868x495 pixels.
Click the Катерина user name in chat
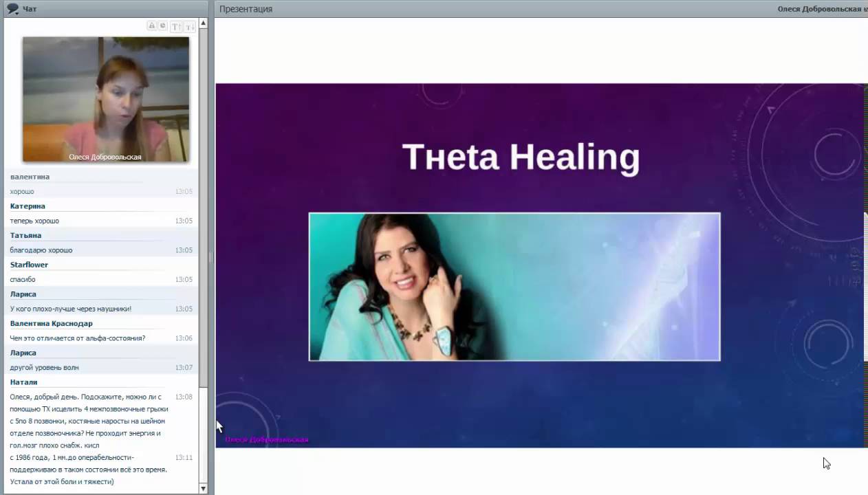click(x=28, y=206)
